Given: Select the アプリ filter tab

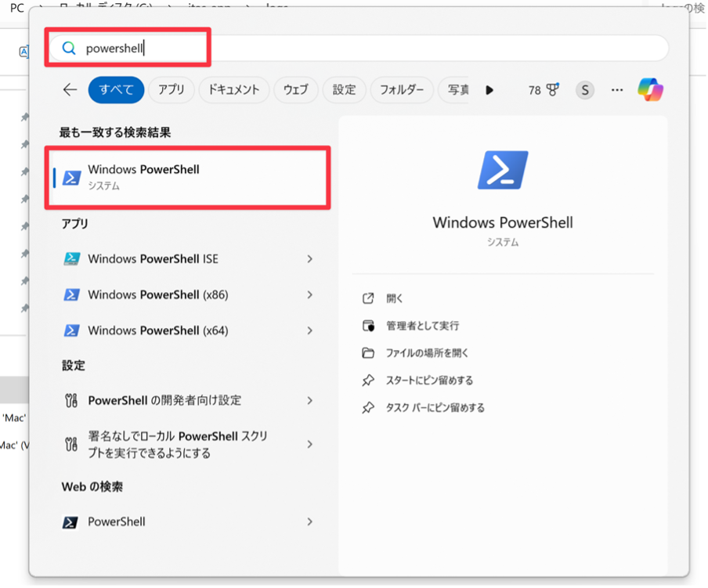Looking at the screenshot, I should pos(172,90).
